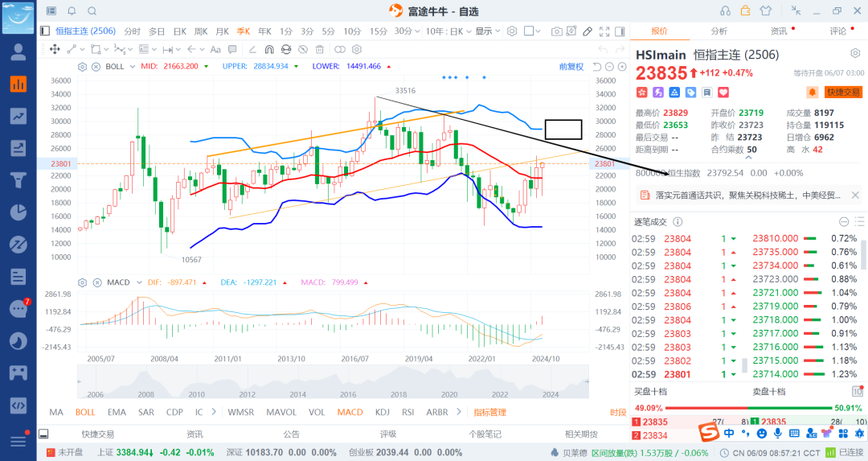The height and width of the screenshot is (461, 868).
Task: Remove the MACD indicator with its X icon
Action: click(97, 282)
